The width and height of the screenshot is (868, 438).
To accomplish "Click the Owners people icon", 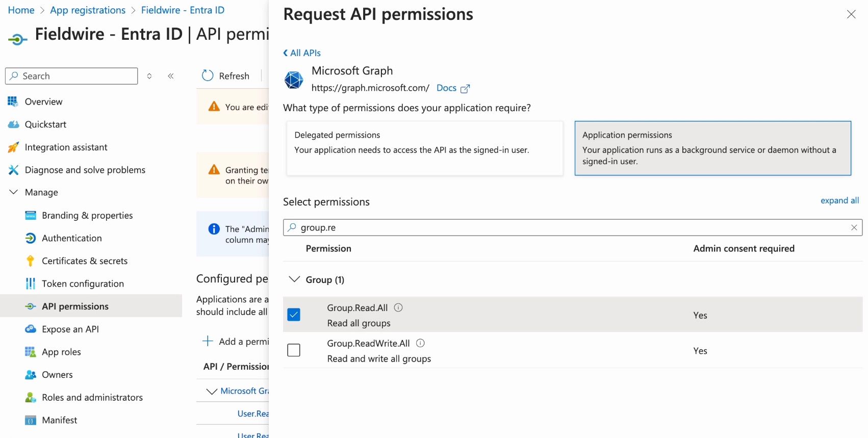I will tap(31, 375).
